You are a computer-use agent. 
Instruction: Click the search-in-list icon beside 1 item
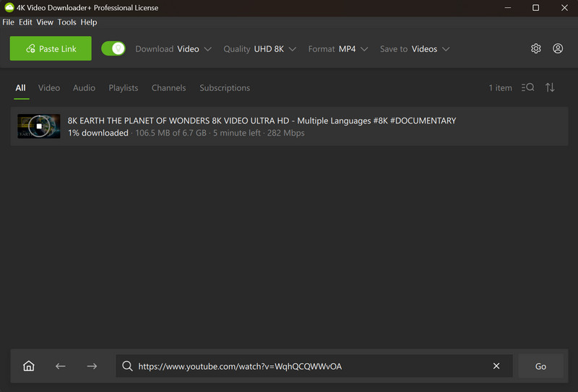point(528,87)
